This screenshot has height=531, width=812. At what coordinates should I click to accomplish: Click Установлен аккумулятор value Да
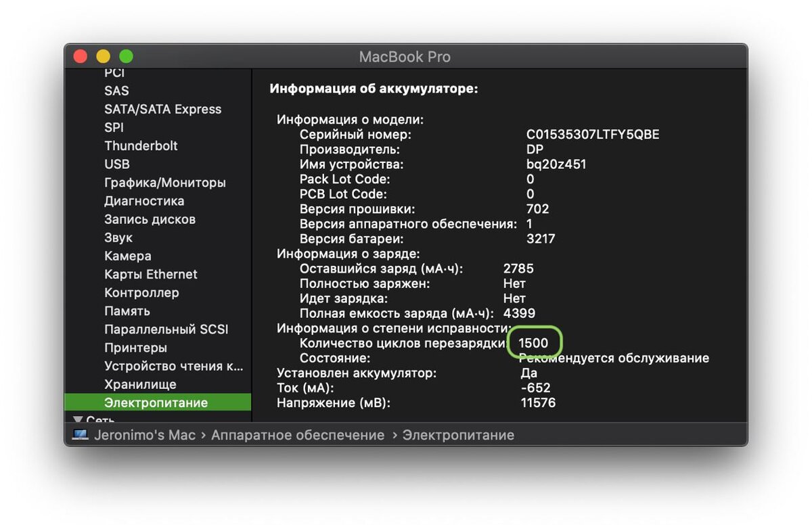click(529, 373)
